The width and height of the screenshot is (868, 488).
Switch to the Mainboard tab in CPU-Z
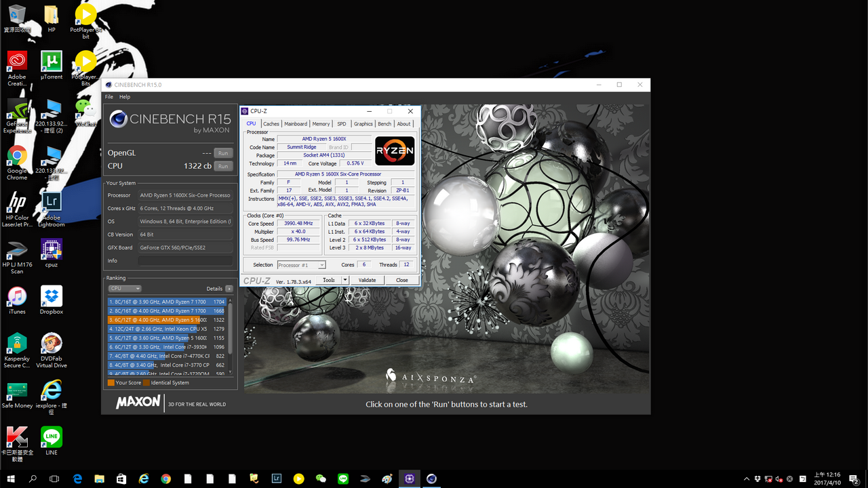[x=296, y=124]
